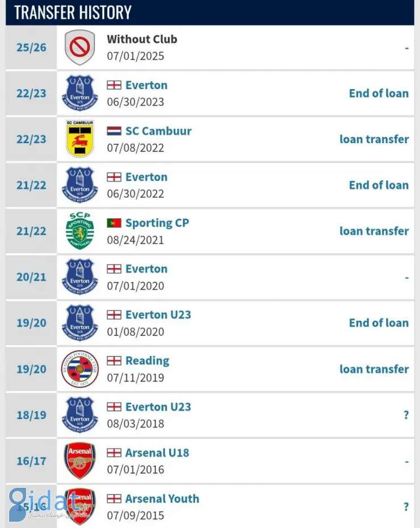This screenshot has width=420, height=528.
Task: Open the SC Cambuur club crest
Action: (x=80, y=139)
